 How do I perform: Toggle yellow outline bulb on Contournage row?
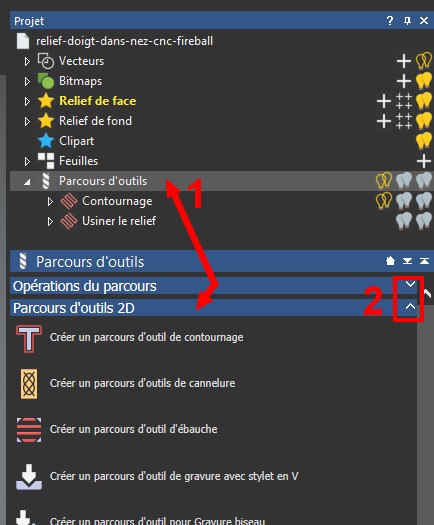[384, 201]
